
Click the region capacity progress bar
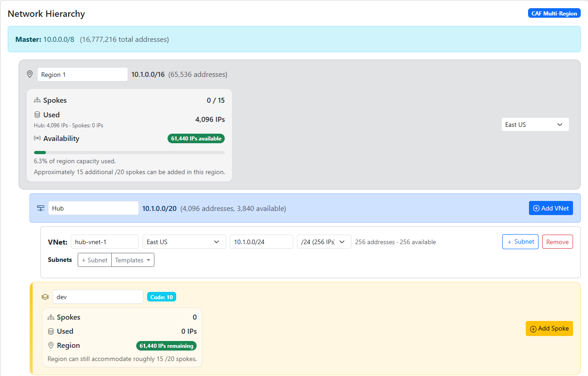(x=129, y=152)
